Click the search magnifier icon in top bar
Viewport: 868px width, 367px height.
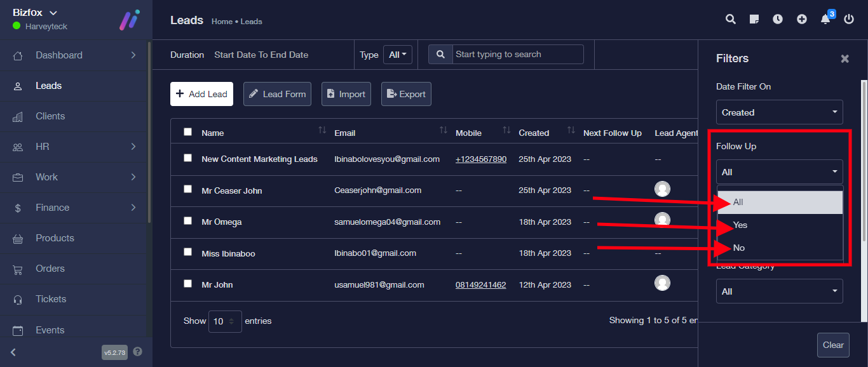[731, 19]
